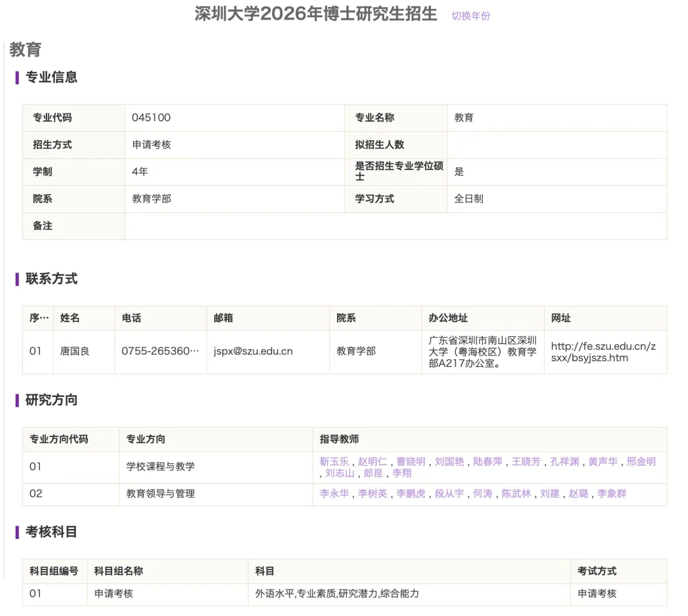Click the 专业信息 section heading
This screenshot has width=688, height=616.
point(52,77)
